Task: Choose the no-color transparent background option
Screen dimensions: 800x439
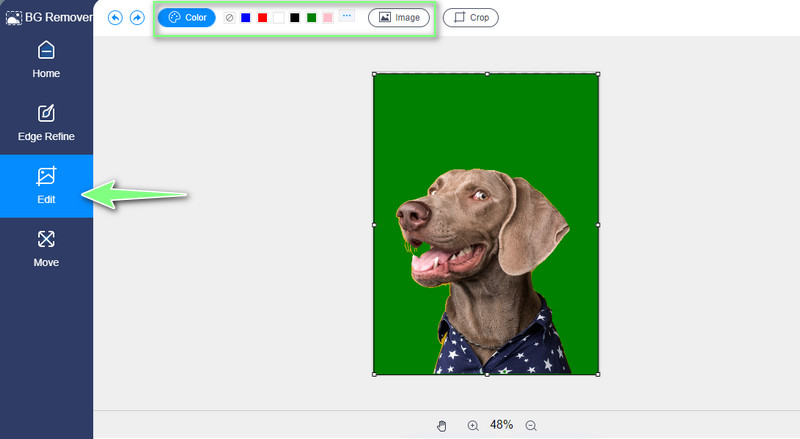Action: coord(229,18)
